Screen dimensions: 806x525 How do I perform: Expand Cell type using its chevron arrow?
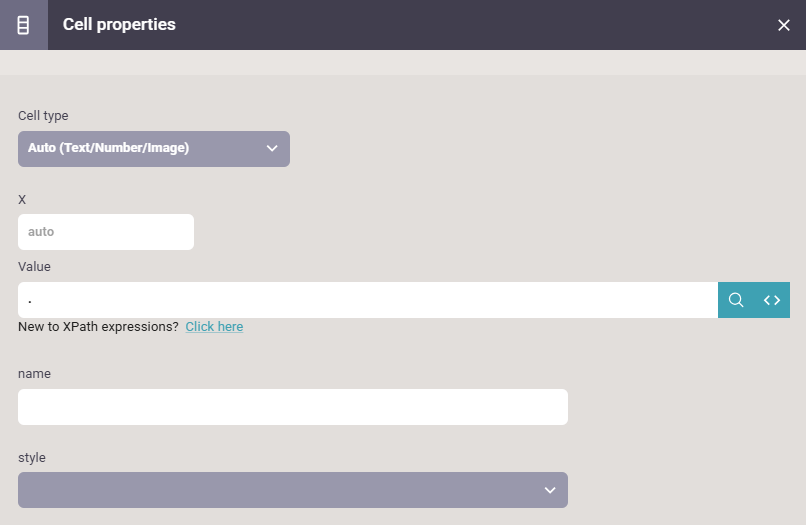pyautogui.click(x=272, y=149)
